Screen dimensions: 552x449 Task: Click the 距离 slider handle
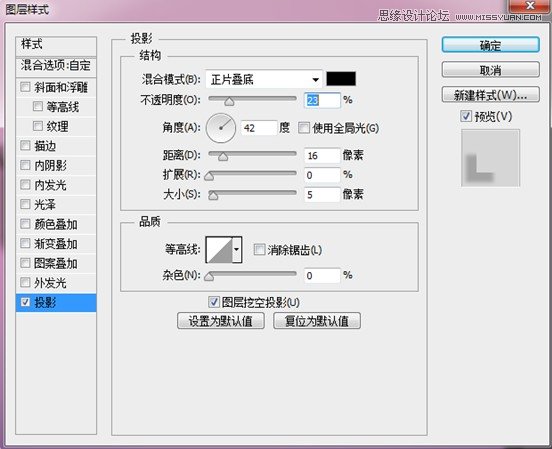click(222, 157)
